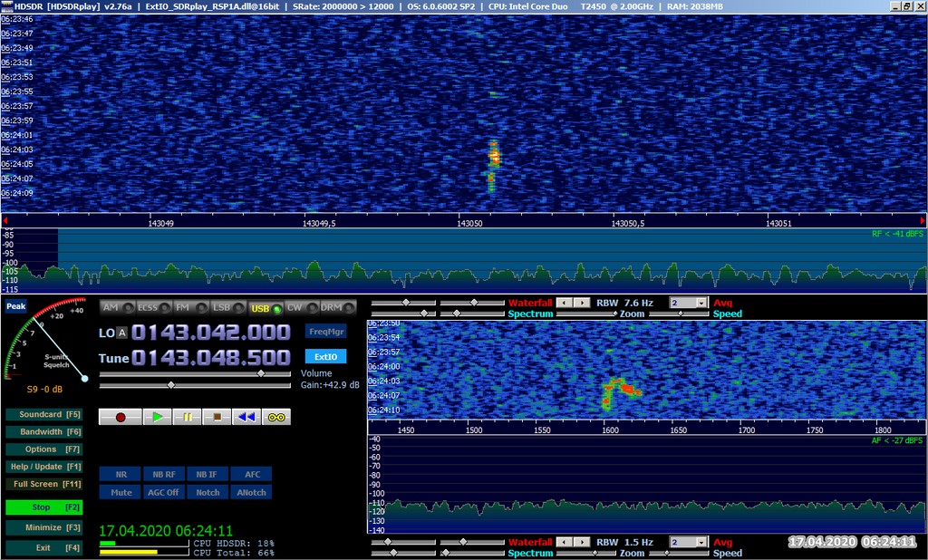Adjust RF Speed slider below the upper Avg dropdown
This screenshot has height=560, width=928.
tap(680, 314)
